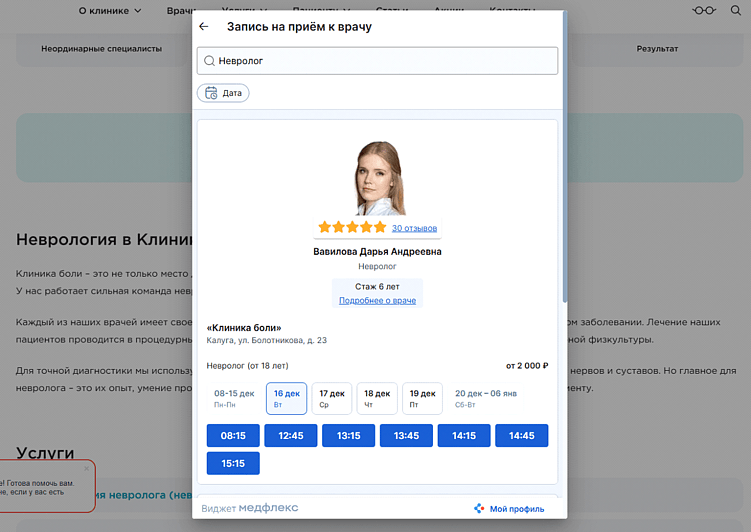Open the 30 отзывов reviews link
751x532 pixels.
[414, 228]
